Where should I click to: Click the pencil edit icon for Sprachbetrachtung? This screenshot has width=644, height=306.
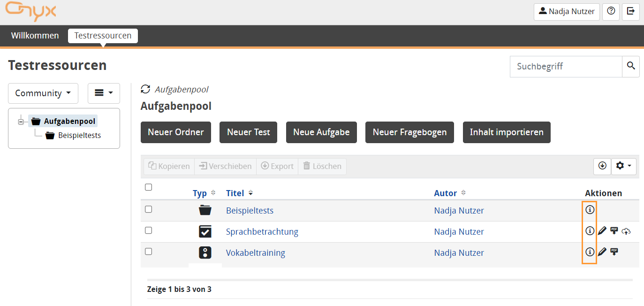tap(602, 231)
